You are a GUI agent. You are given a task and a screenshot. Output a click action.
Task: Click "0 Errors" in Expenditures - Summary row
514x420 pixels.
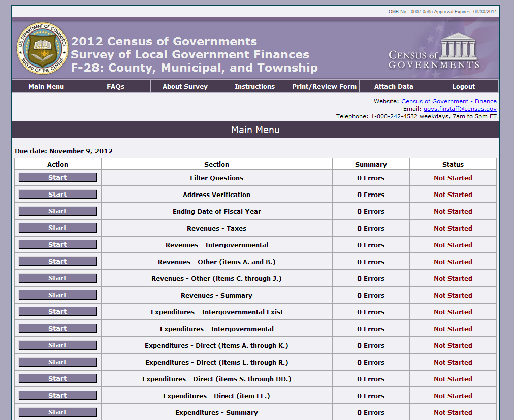pyautogui.click(x=371, y=412)
